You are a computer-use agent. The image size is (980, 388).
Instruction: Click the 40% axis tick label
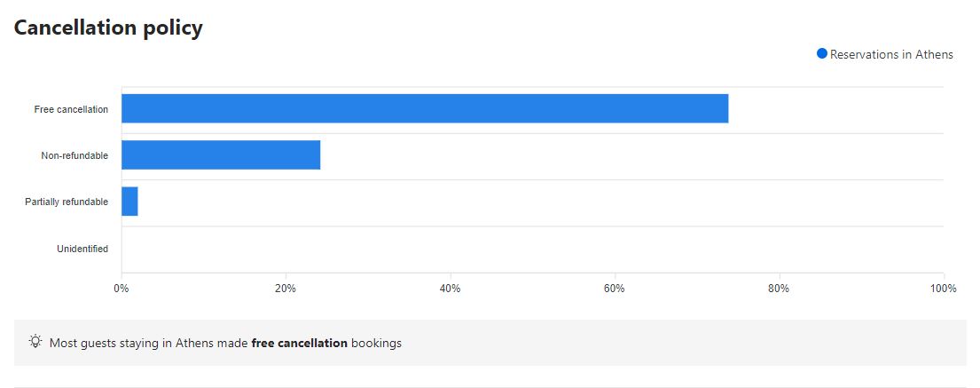(450, 289)
